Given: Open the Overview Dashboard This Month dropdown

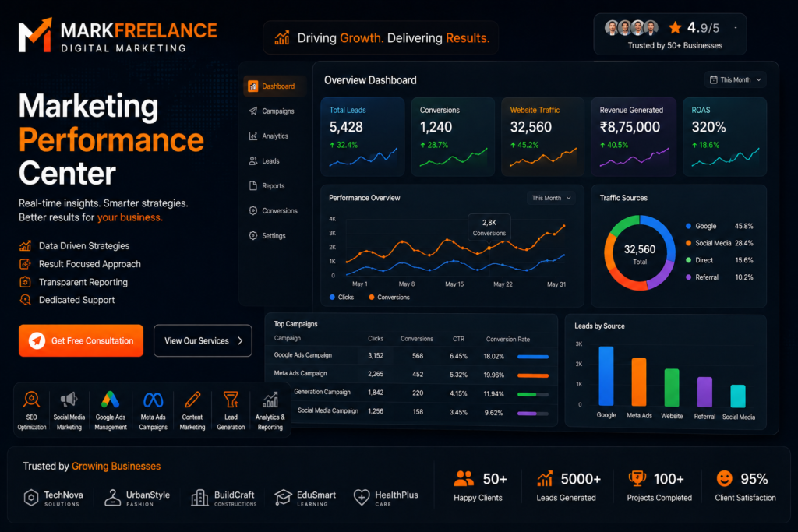Looking at the screenshot, I should coord(736,80).
